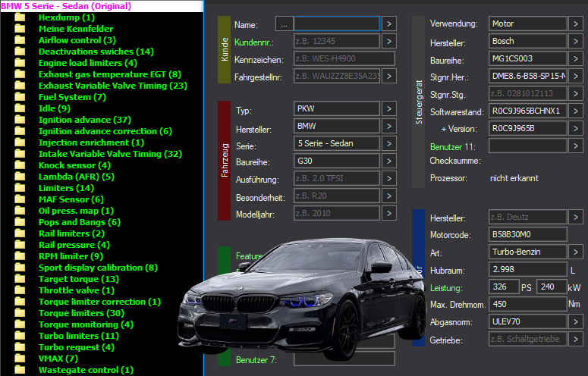Image resolution: width=588 pixels, height=376 pixels.
Task: Select folder icon for Deactivations swiches (14)
Action: [x=20, y=52]
